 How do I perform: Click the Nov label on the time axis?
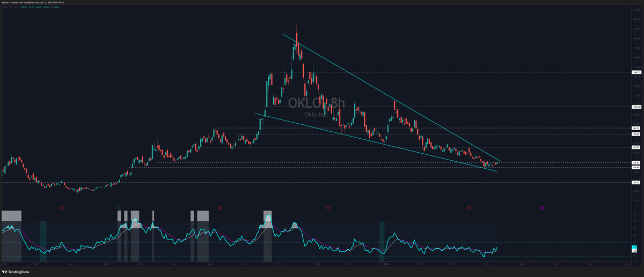click(x=318, y=264)
